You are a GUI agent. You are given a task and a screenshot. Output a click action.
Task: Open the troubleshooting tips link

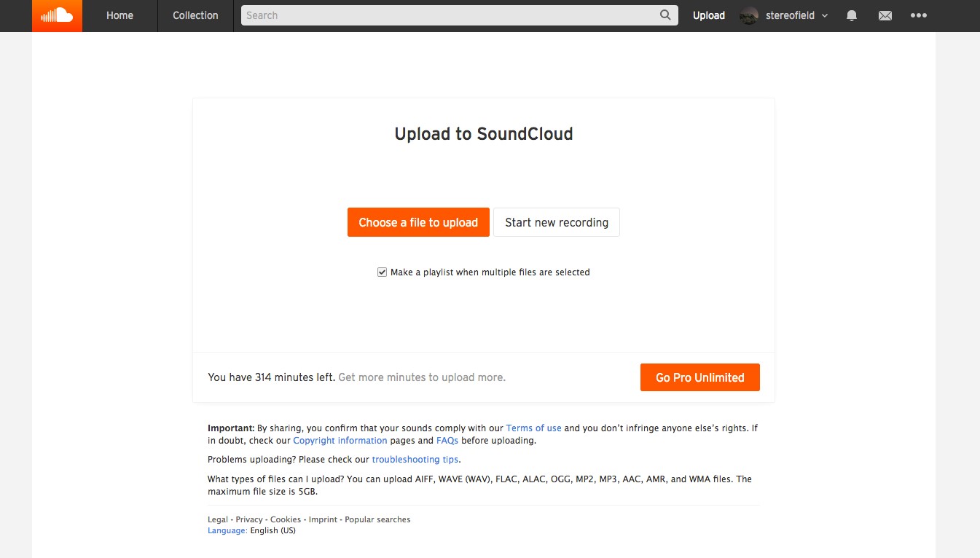coord(415,459)
